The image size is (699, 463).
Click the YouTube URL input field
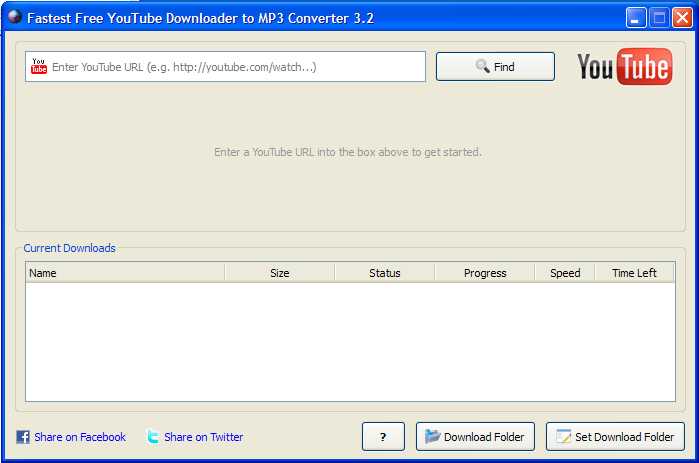[226, 67]
